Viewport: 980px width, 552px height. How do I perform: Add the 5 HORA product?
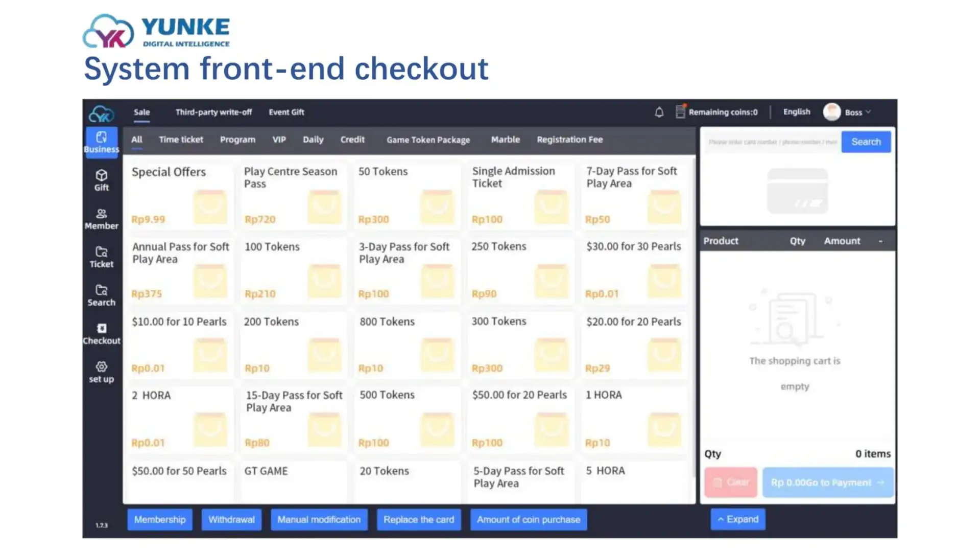pos(634,482)
